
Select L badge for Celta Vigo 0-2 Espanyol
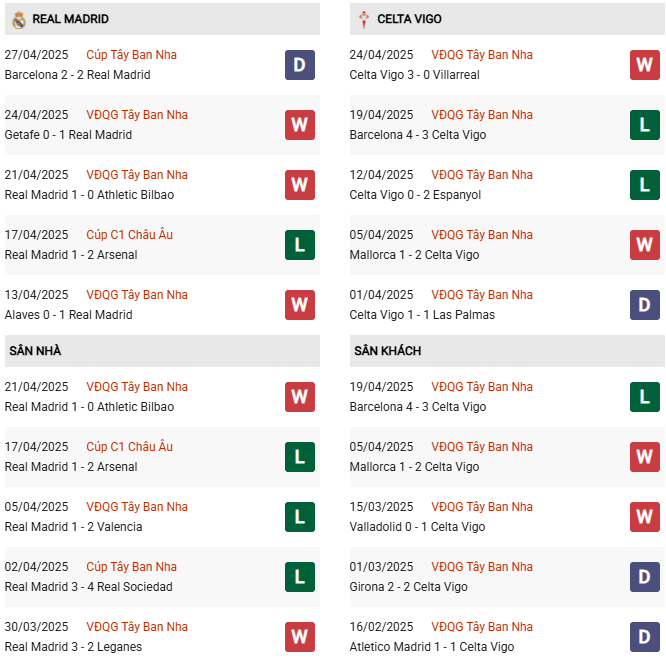click(644, 185)
